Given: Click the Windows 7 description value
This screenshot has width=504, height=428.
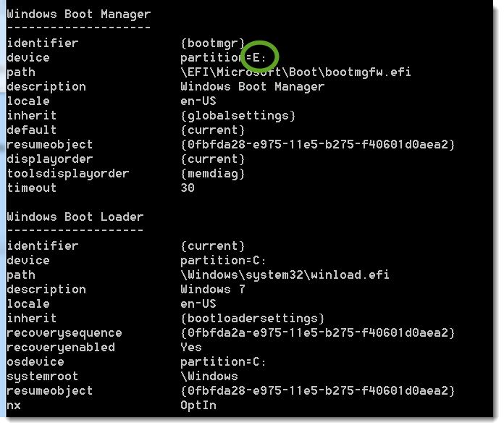Looking at the screenshot, I should [212, 290].
